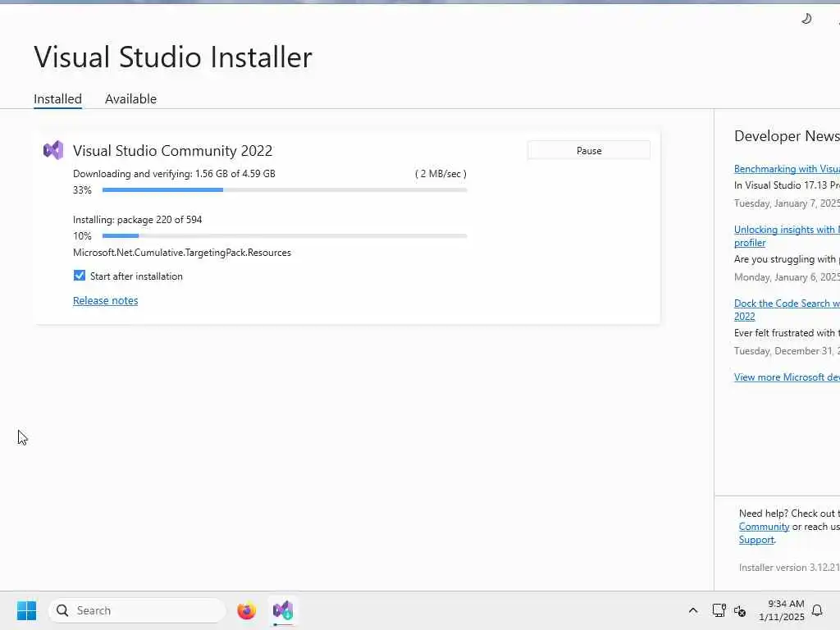Viewport: 840px width, 630px height.
Task: Switch to the Available tab
Action: [130, 99]
